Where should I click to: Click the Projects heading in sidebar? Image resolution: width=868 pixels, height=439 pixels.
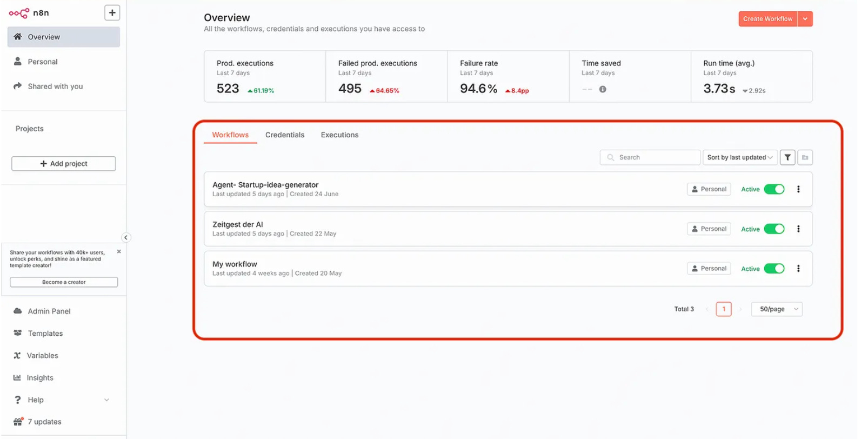tap(30, 129)
